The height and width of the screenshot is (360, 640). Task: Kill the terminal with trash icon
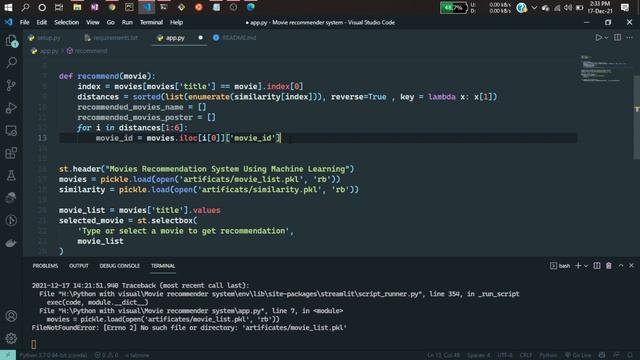point(609,266)
